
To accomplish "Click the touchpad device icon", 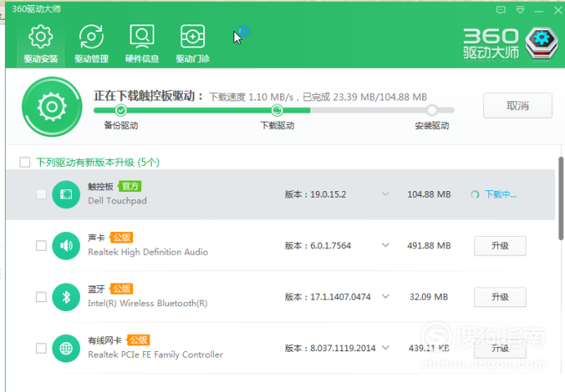I will pos(66,194).
